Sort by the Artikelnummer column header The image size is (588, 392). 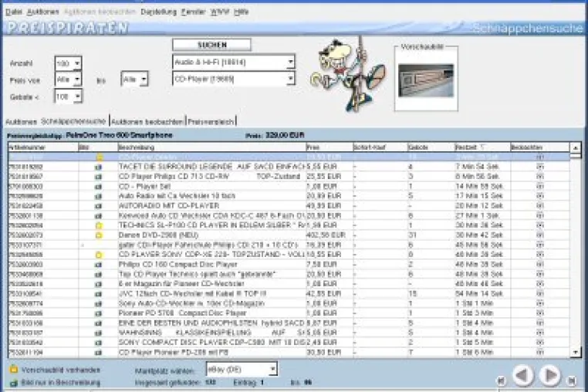coord(43,147)
